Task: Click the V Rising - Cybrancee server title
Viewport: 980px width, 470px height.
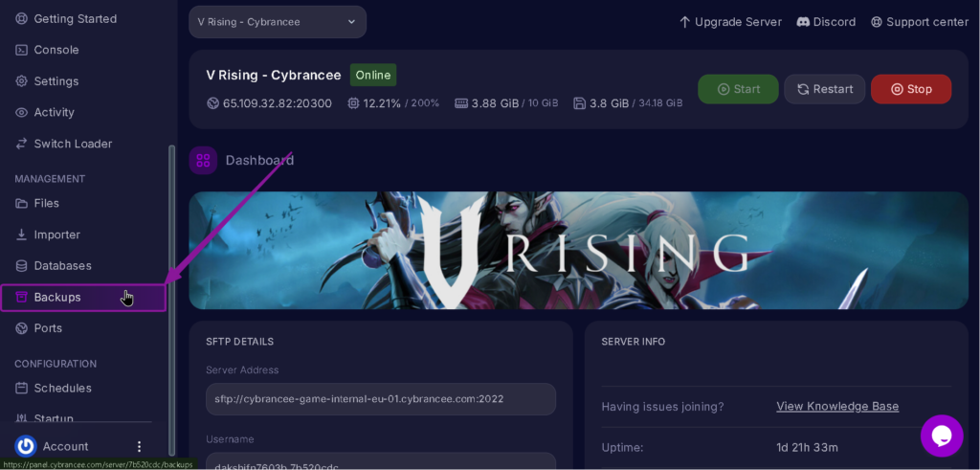Action: [274, 75]
